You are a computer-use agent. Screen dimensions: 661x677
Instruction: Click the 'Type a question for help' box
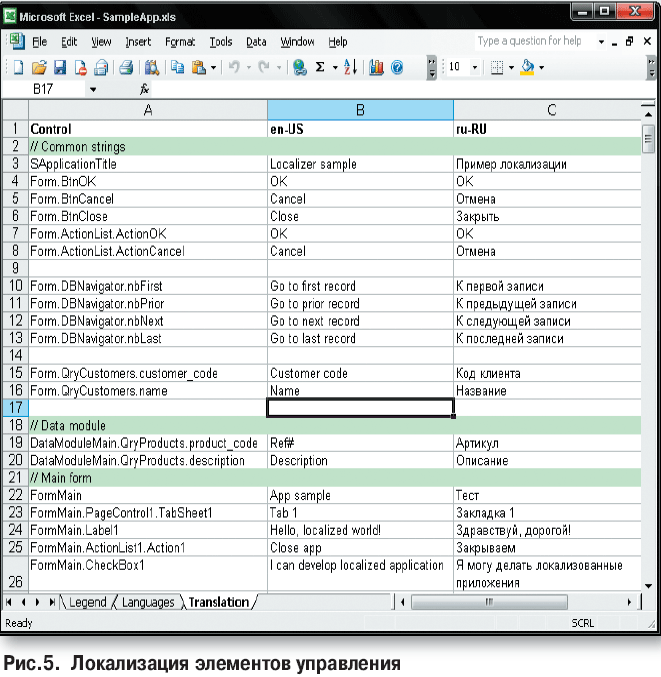tap(530, 42)
